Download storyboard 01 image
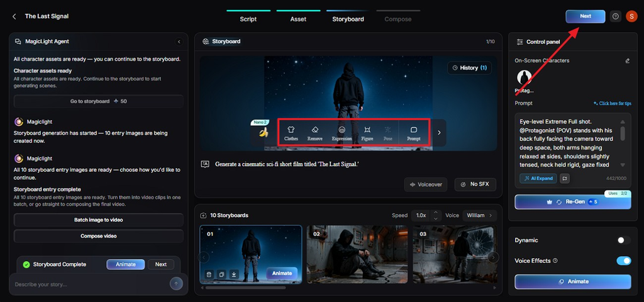The image size is (644, 302). point(234,274)
